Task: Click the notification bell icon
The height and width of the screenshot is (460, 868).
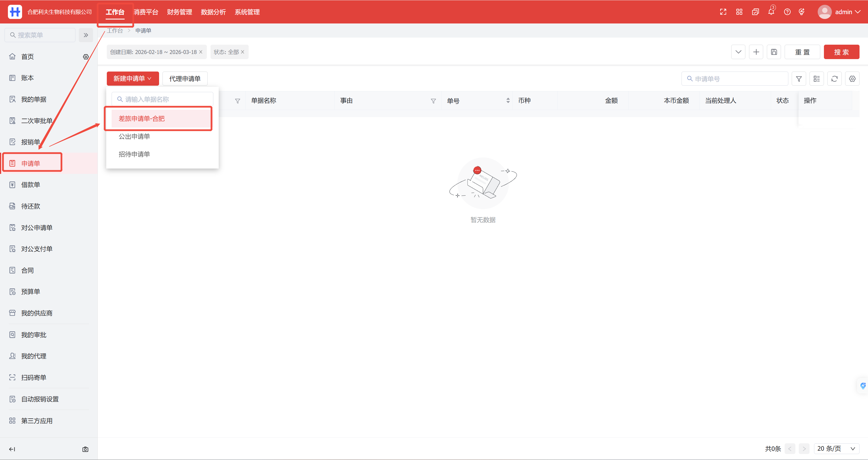Action: (x=771, y=12)
